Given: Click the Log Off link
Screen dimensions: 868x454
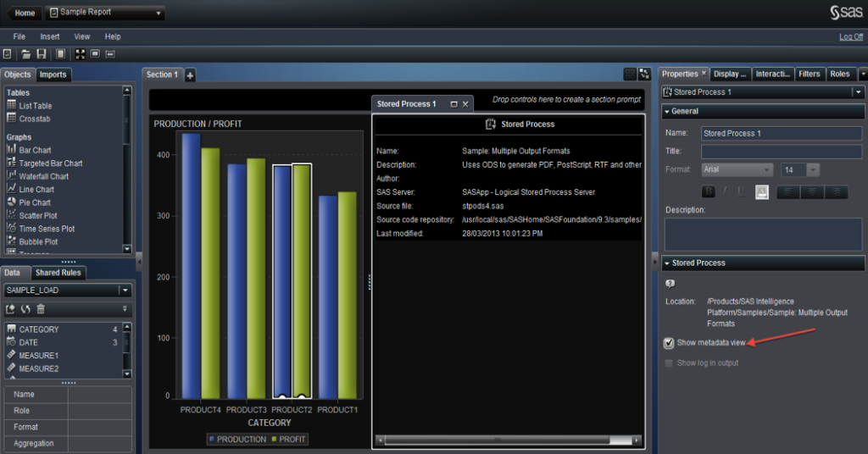Looking at the screenshot, I should tap(851, 36).
